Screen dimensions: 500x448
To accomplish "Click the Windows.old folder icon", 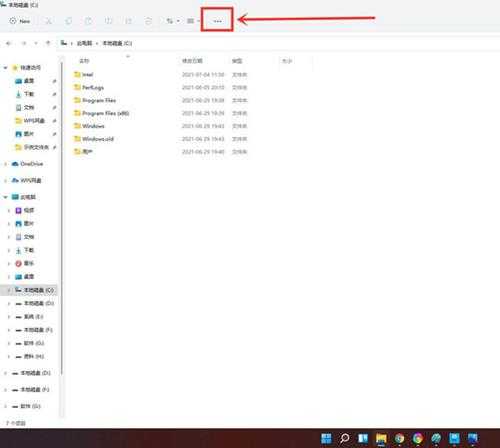I will pos(77,139).
